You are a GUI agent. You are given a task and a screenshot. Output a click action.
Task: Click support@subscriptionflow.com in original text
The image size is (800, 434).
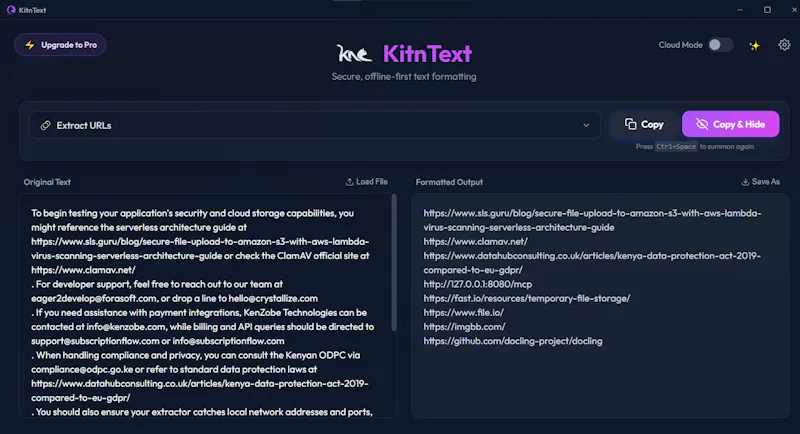95,341
